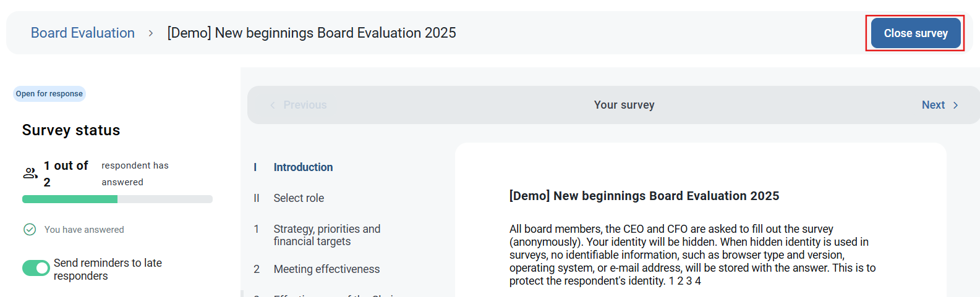Open the Board Evaluation breadcrumb link
The height and width of the screenshot is (297, 980).
click(83, 33)
